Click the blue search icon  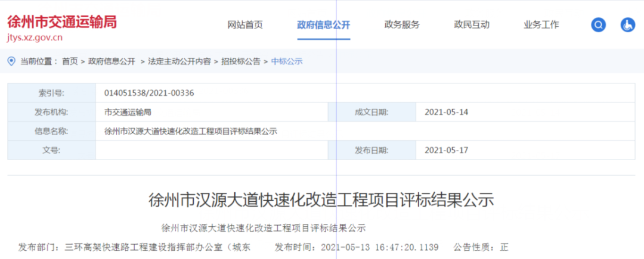click(x=599, y=25)
